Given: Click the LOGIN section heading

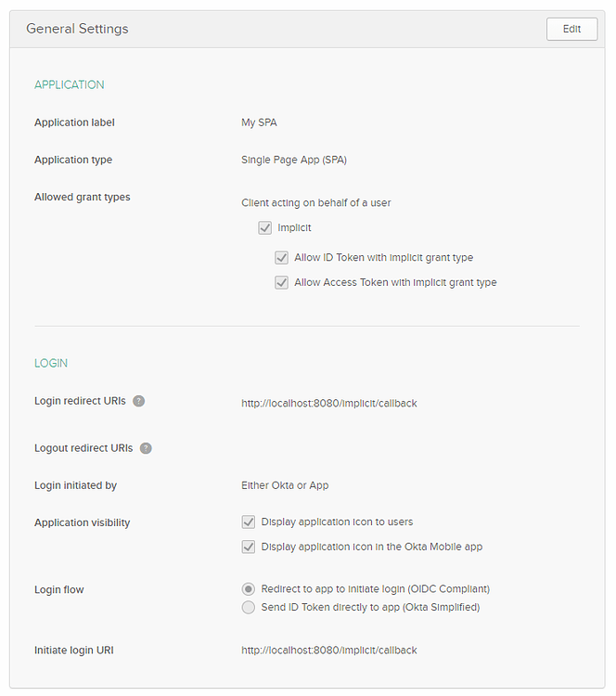Looking at the screenshot, I should (x=51, y=364).
